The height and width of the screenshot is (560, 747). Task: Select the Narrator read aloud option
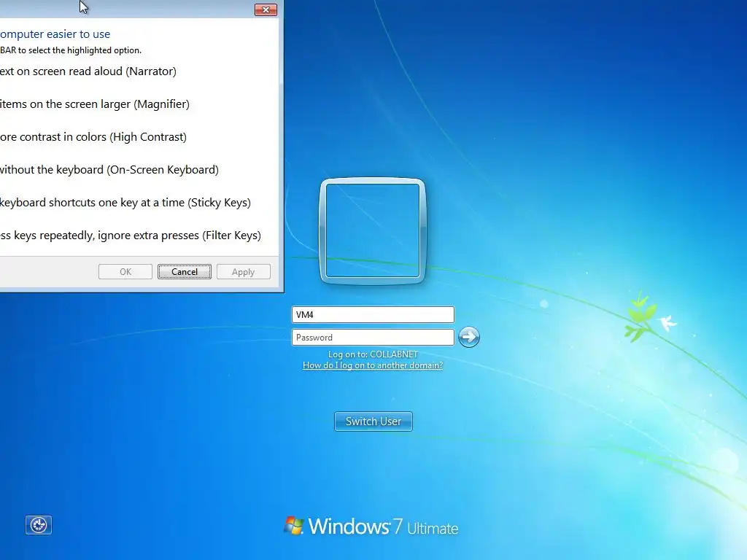(88, 71)
